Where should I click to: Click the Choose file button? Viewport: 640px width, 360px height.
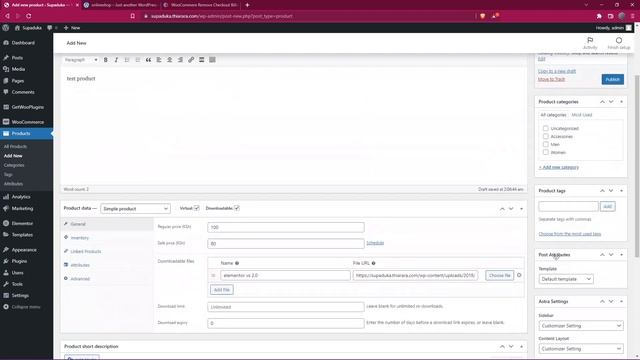point(500,276)
